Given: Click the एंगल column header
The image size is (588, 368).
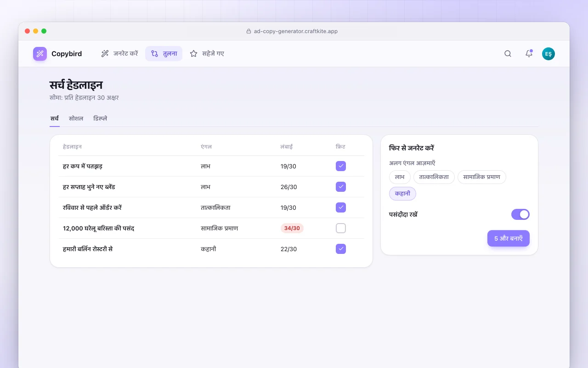Looking at the screenshot, I should [x=206, y=147].
